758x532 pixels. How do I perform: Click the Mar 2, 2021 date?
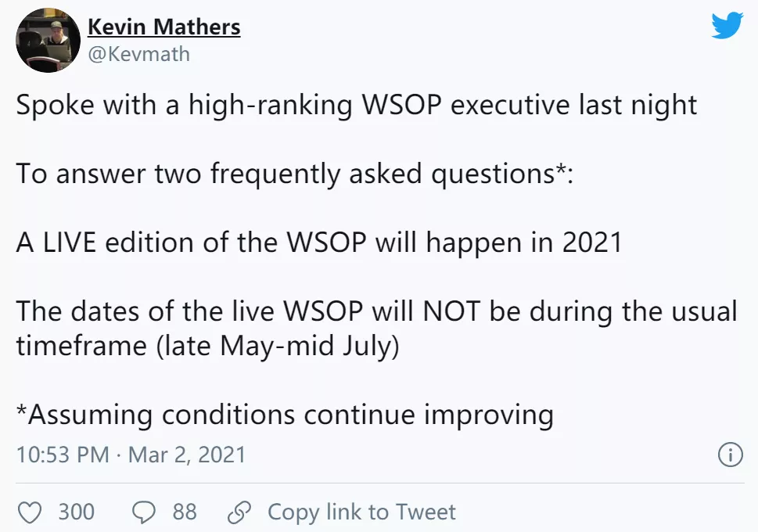pos(187,455)
